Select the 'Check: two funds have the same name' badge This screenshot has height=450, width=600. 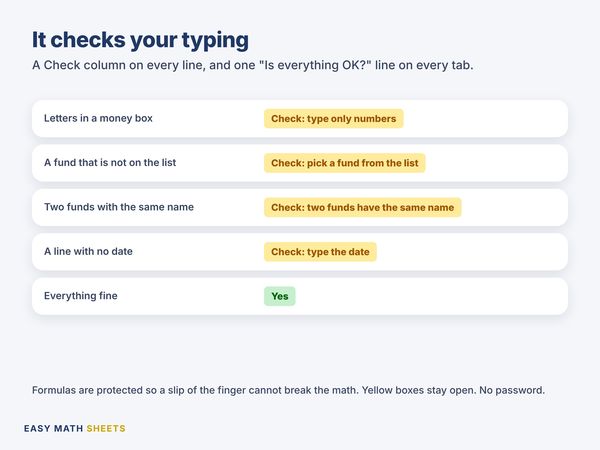(x=362, y=207)
